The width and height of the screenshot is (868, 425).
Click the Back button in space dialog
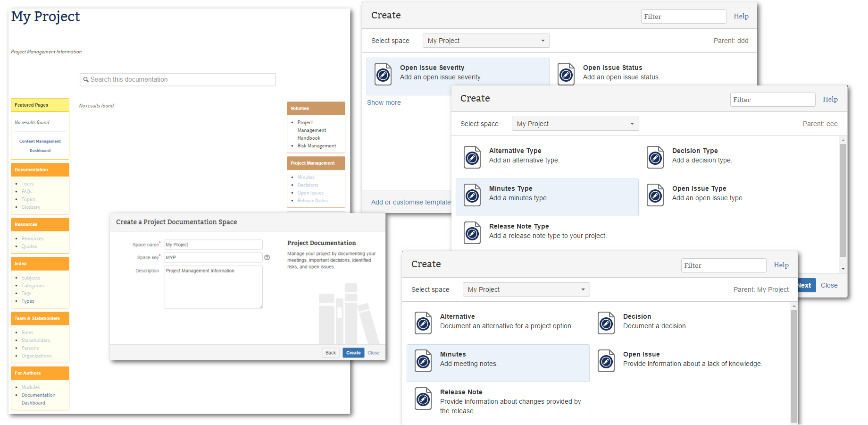pos(331,353)
